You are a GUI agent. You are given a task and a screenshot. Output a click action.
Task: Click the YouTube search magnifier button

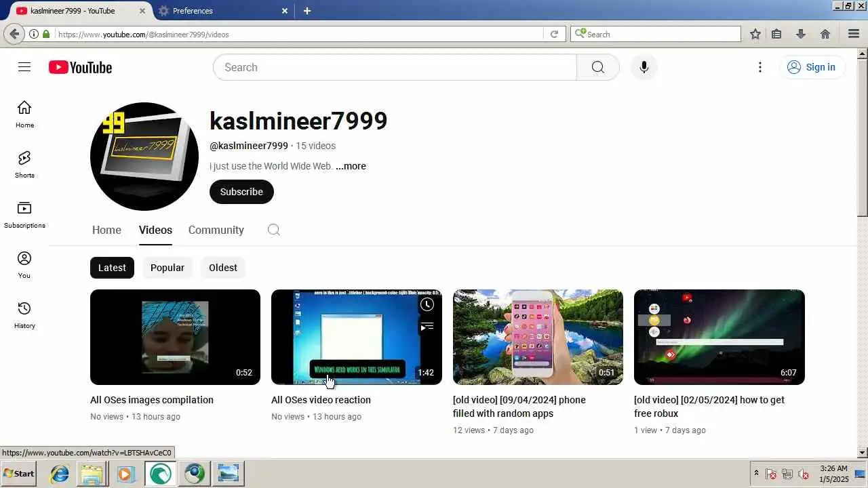(x=597, y=67)
